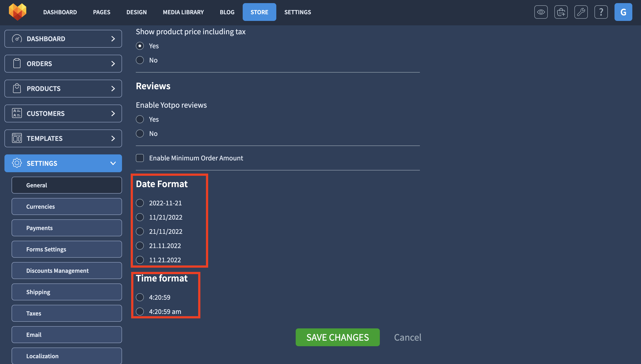Open the wrench tools icon
The image size is (641, 364).
coord(581,12)
